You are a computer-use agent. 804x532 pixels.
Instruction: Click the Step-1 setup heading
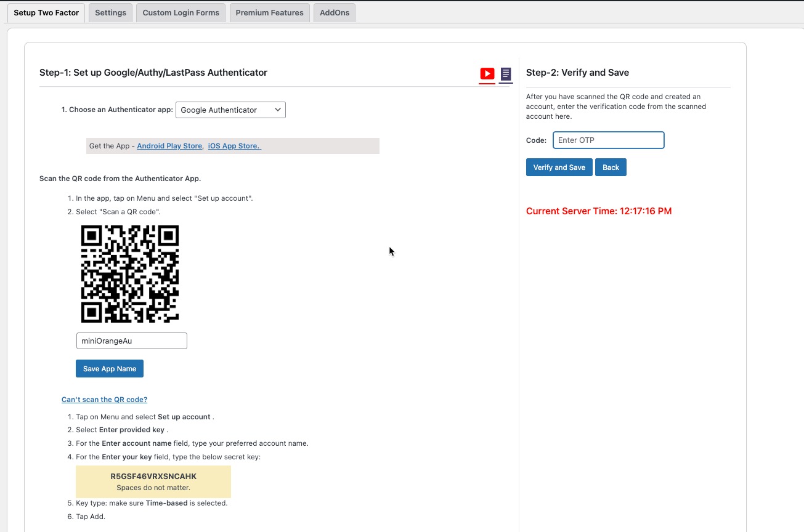153,73
